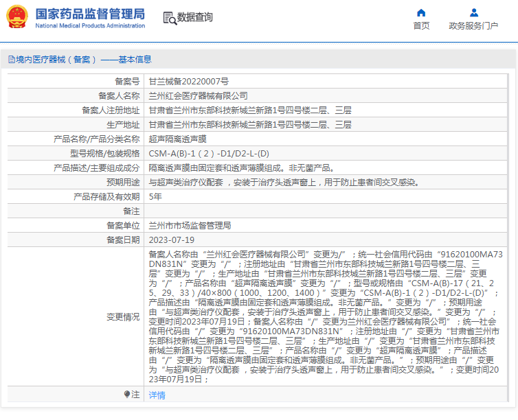The height and width of the screenshot is (420, 518).
Task: Click the 政务服务门户 user icon
Action: pos(474,13)
